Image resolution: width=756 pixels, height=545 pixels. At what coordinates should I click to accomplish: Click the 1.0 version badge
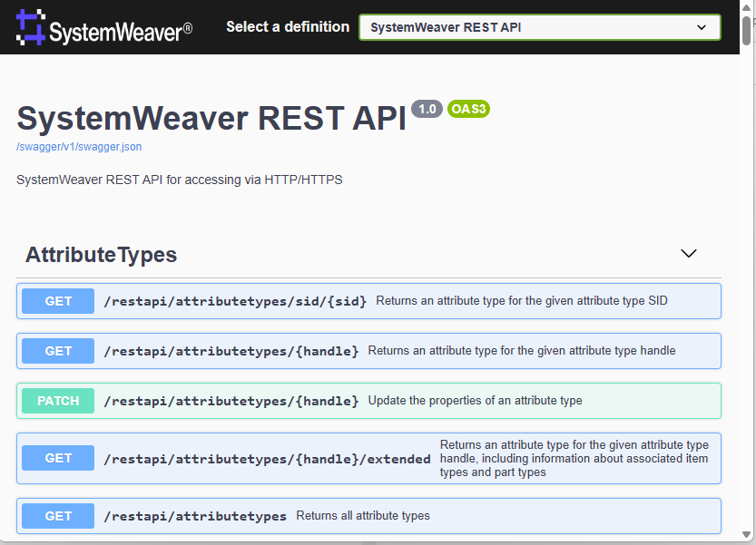coord(427,109)
